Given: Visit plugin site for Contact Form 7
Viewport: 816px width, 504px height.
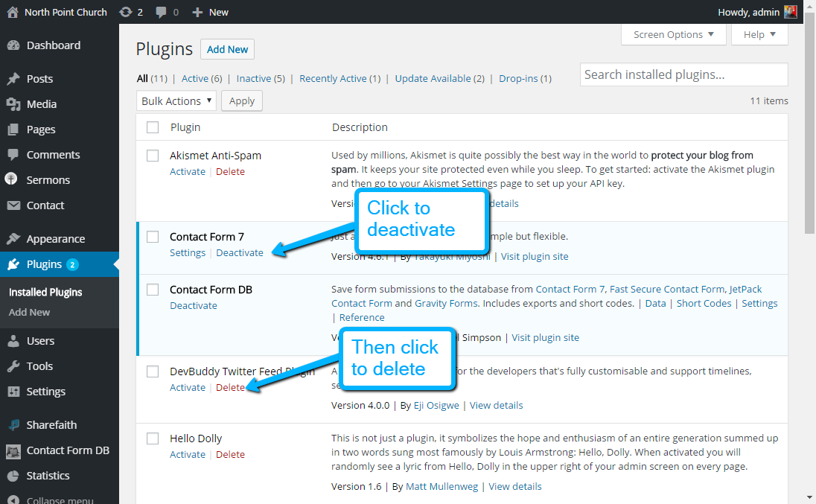Looking at the screenshot, I should 535,256.
